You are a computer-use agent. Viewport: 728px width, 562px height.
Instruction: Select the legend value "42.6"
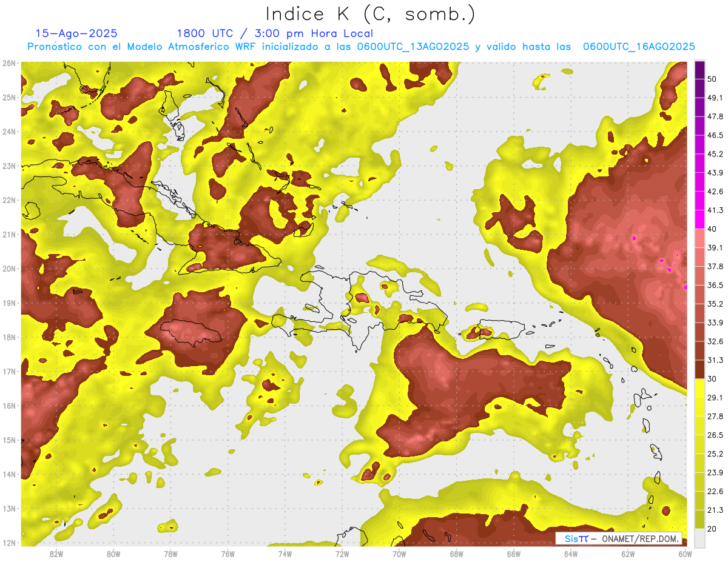click(x=715, y=192)
